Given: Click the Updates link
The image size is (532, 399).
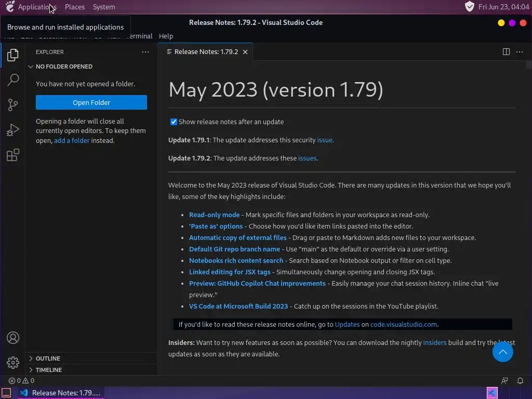Looking at the screenshot, I should (x=347, y=324).
